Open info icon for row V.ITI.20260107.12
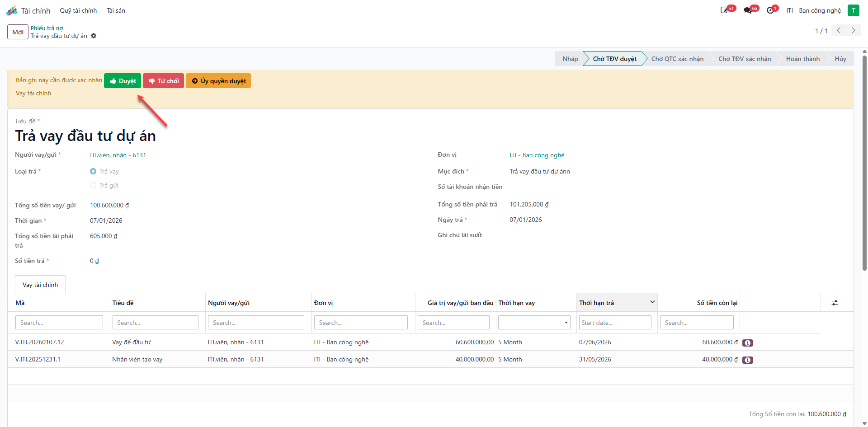The image size is (868, 427). pos(748,343)
